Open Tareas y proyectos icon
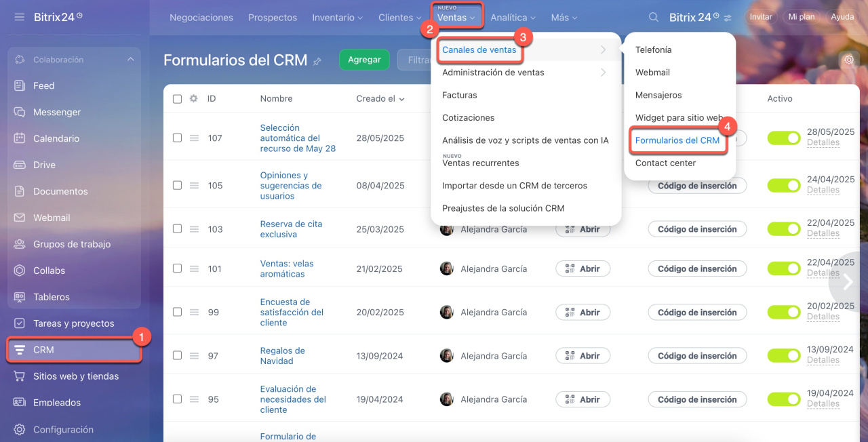The height and width of the screenshot is (442, 868). point(20,323)
